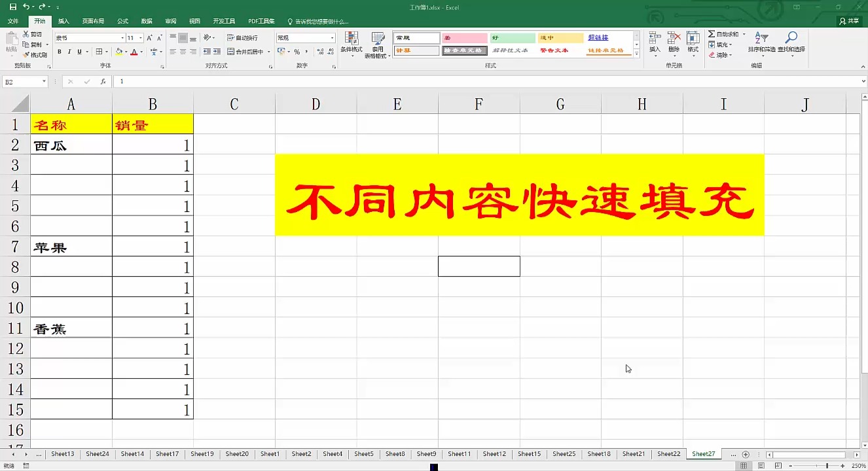
Task: Open the 清除 clear dropdown
Action: pyautogui.click(x=721, y=55)
